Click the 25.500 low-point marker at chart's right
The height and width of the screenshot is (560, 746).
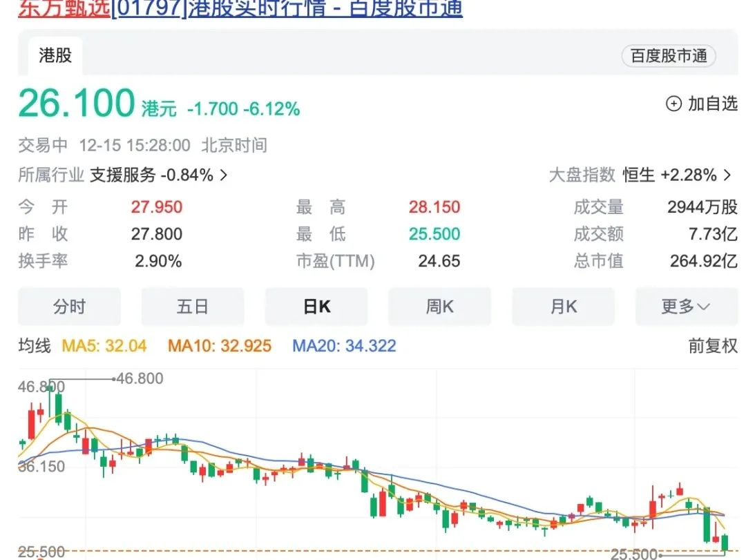pos(633,554)
